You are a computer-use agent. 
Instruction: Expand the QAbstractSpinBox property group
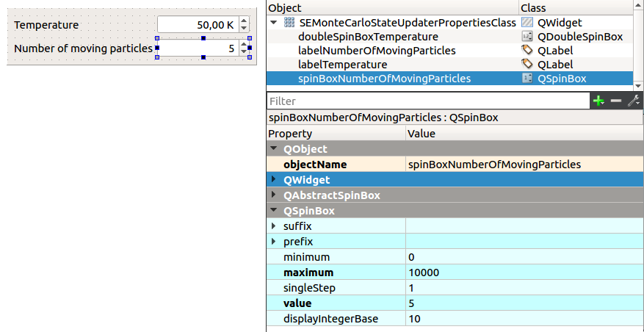coord(274,195)
